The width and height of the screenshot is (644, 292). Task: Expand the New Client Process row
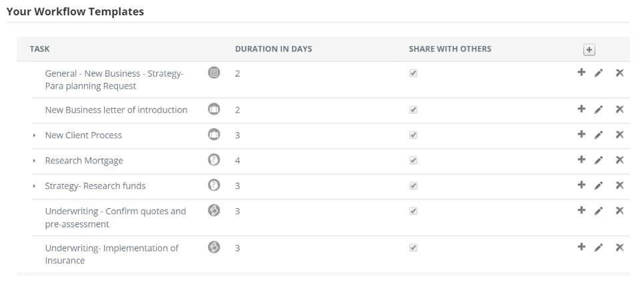[x=35, y=135]
